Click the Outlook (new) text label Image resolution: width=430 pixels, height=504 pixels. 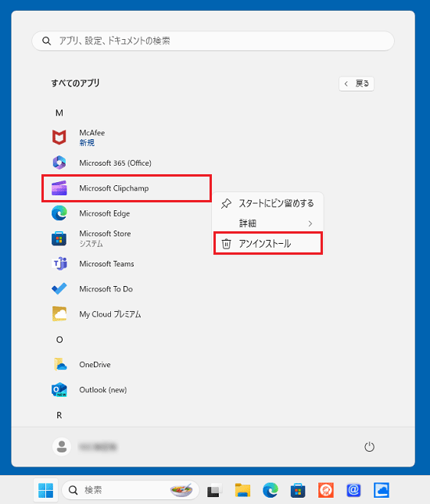(103, 390)
